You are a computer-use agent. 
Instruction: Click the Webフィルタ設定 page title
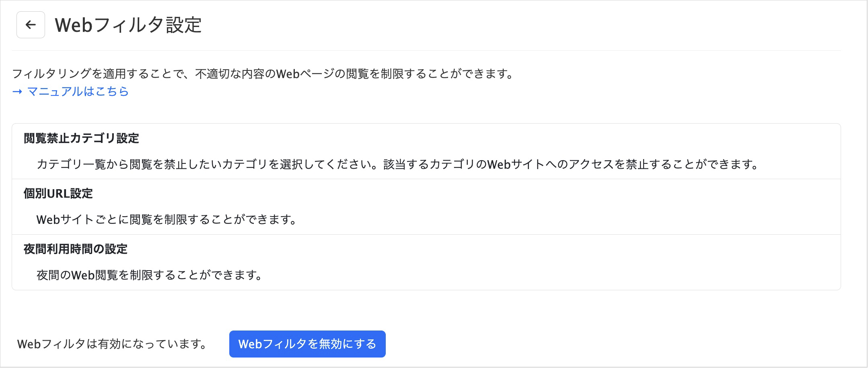[128, 25]
